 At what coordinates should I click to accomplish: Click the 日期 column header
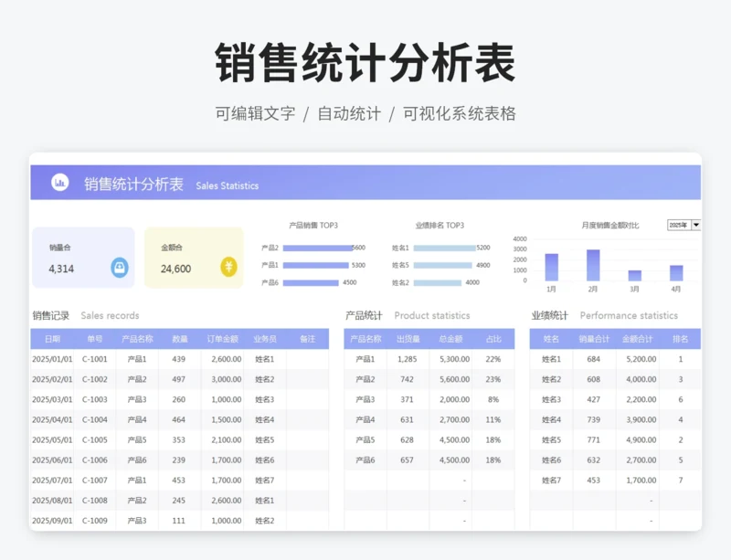click(x=52, y=339)
